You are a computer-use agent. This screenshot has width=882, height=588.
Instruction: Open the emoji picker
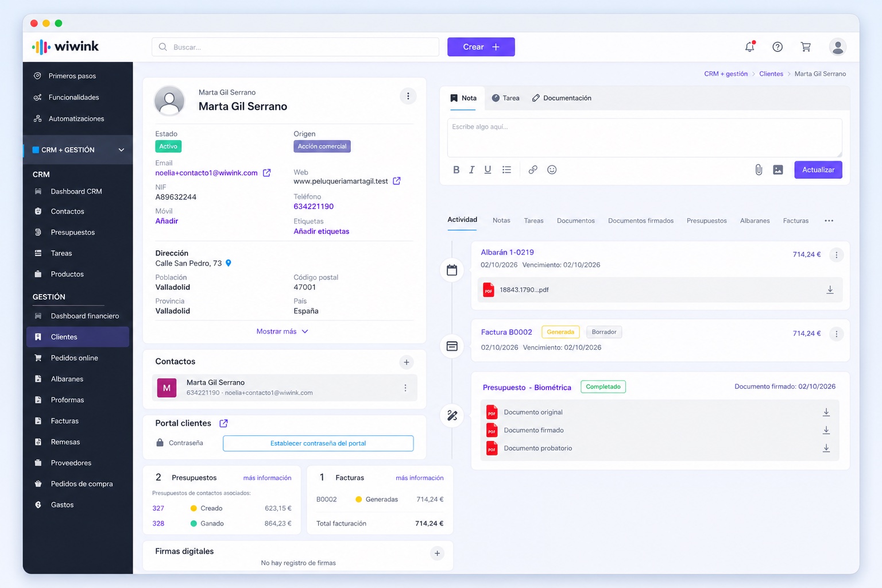[552, 170]
